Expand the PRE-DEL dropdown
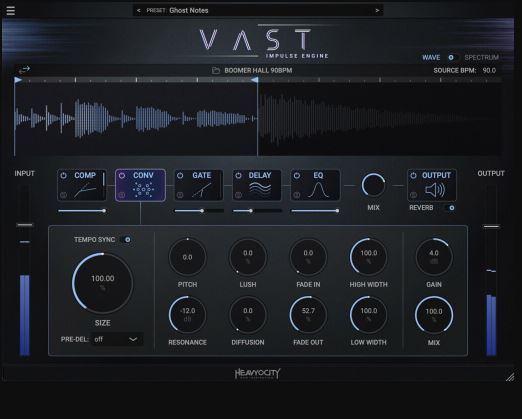The width and height of the screenshot is (522, 419). click(117, 339)
